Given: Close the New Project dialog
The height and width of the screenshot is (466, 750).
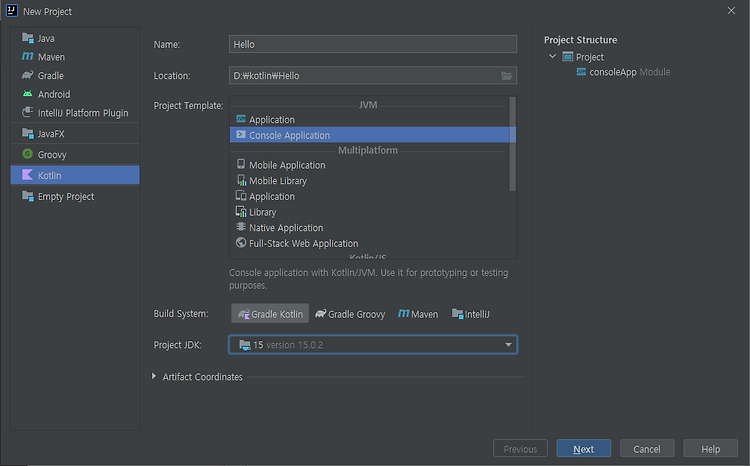Looking at the screenshot, I should coord(731,11).
